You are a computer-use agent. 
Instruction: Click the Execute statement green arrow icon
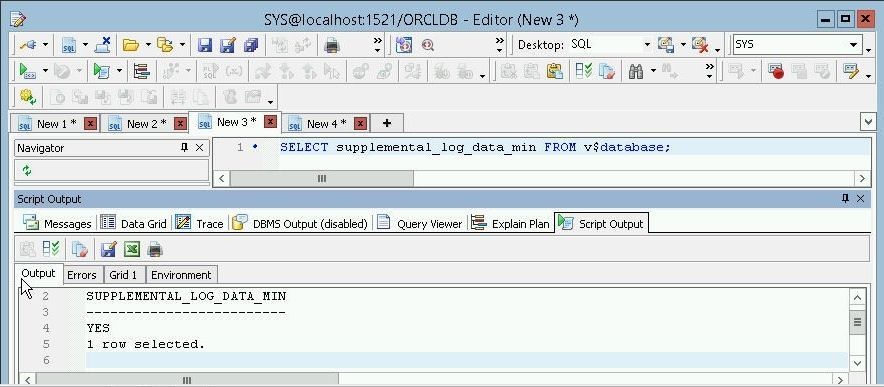[27, 71]
